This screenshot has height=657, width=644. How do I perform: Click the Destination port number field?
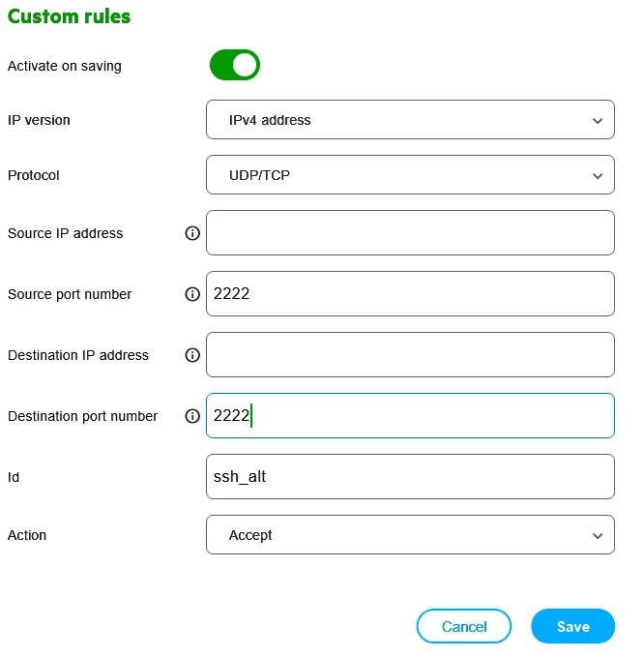(x=410, y=416)
